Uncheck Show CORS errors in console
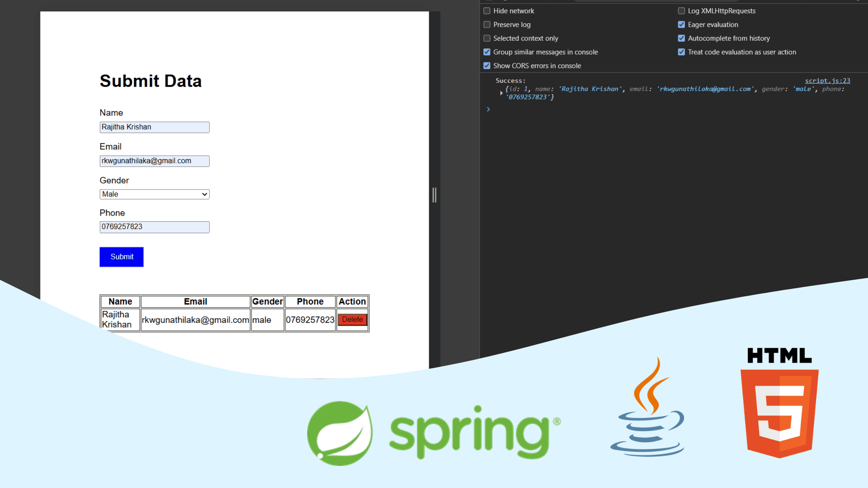Screen dimensions: 868x488 (x=487, y=66)
